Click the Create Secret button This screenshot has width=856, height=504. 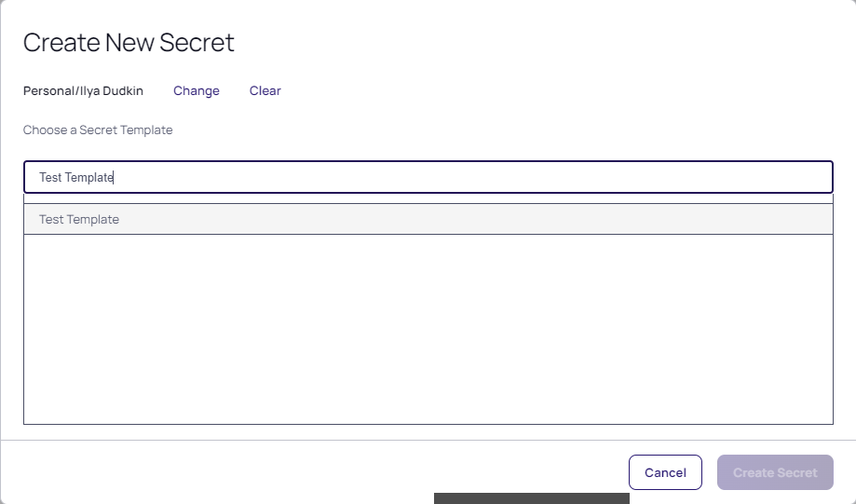click(775, 472)
